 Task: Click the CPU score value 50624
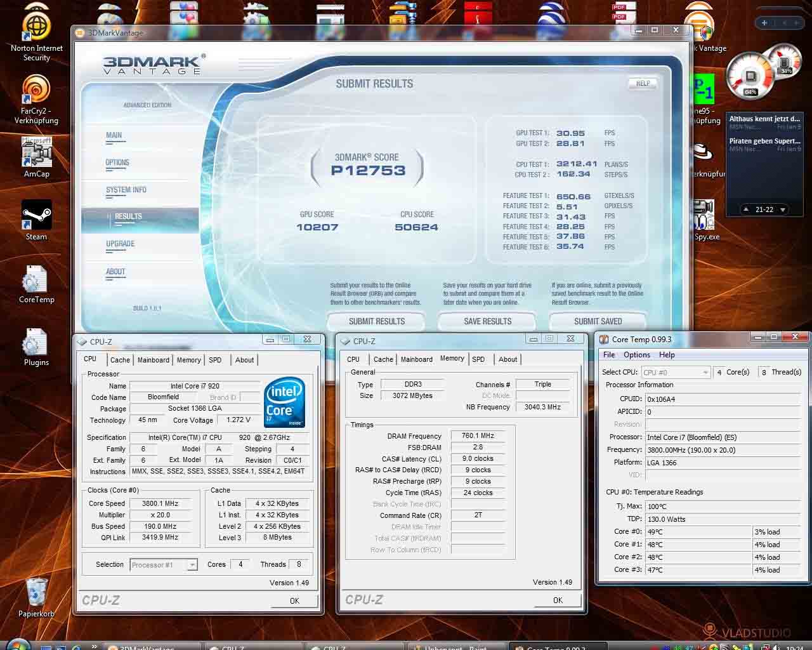(417, 227)
